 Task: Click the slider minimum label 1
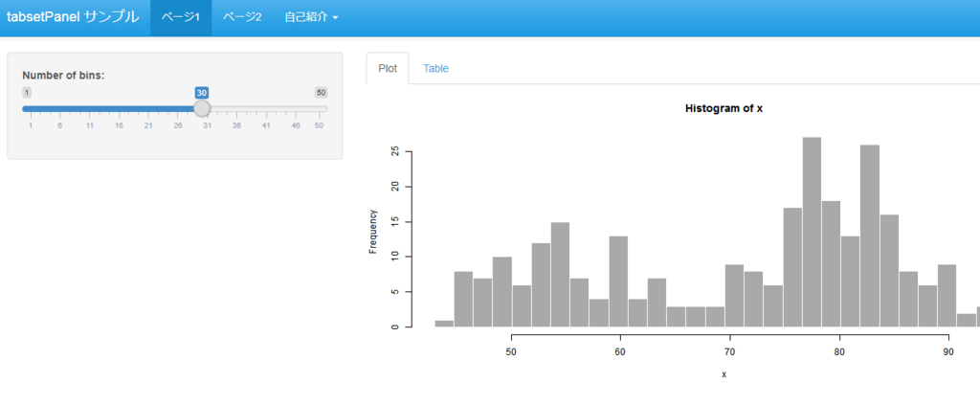point(27,93)
